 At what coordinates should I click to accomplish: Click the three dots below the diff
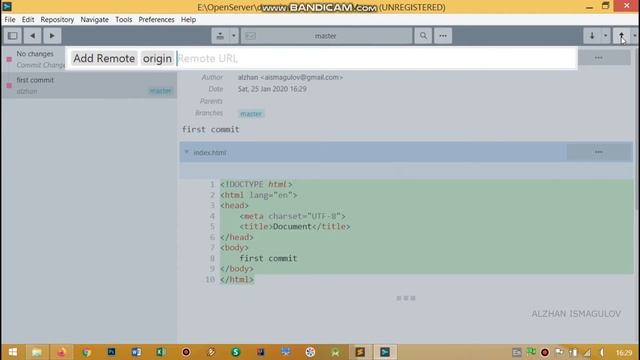[x=406, y=298]
